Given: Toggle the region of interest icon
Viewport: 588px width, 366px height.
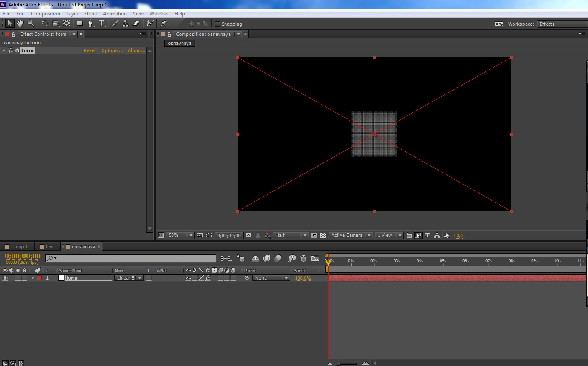Looking at the screenshot, I should [209, 235].
